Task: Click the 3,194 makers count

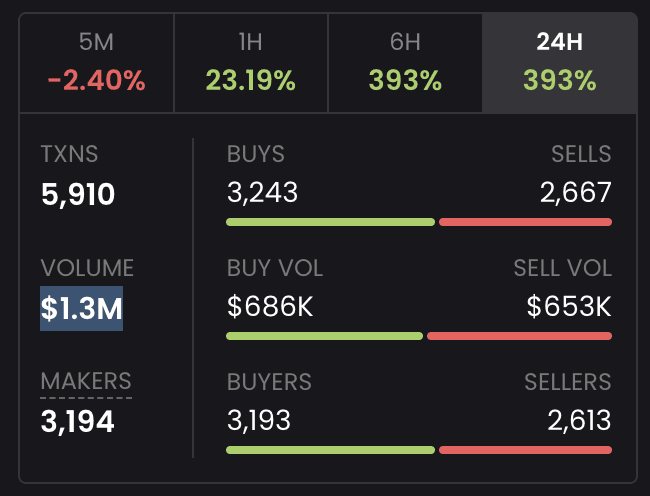Action: click(78, 422)
